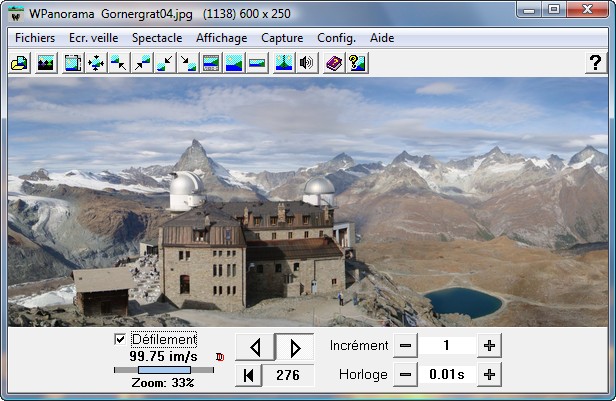Click the split landscape picture toolbar icon
Image resolution: width=616 pixels, height=401 pixels.
coord(284,63)
